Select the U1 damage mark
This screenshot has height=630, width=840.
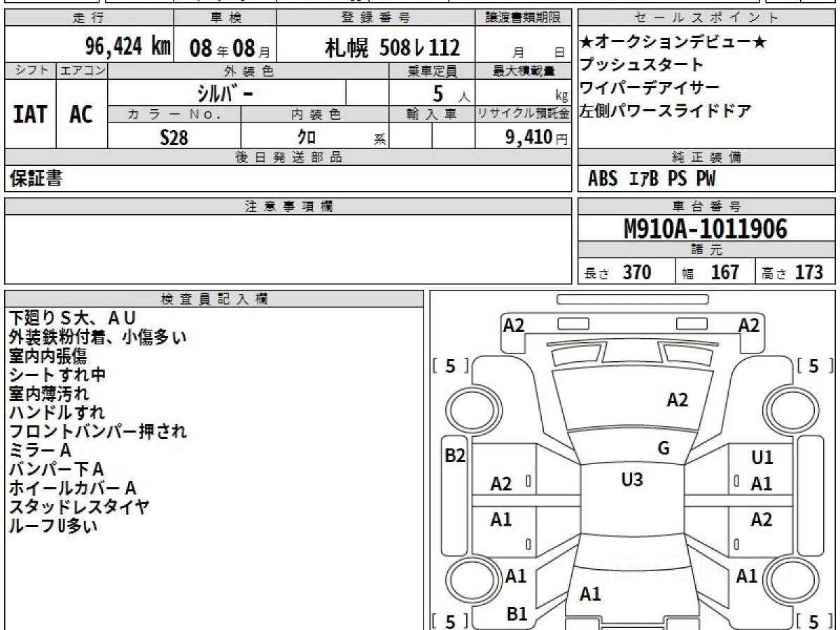coord(762,458)
